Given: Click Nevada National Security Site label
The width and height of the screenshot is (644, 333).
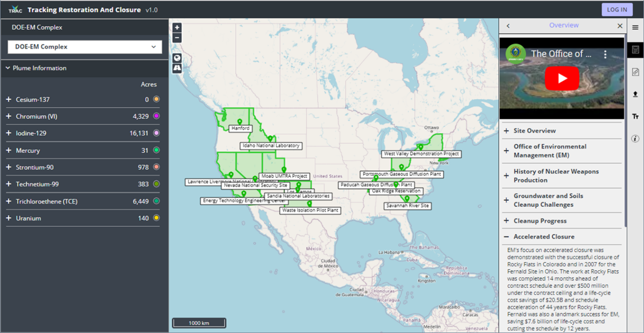Looking at the screenshot, I should point(255,185).
